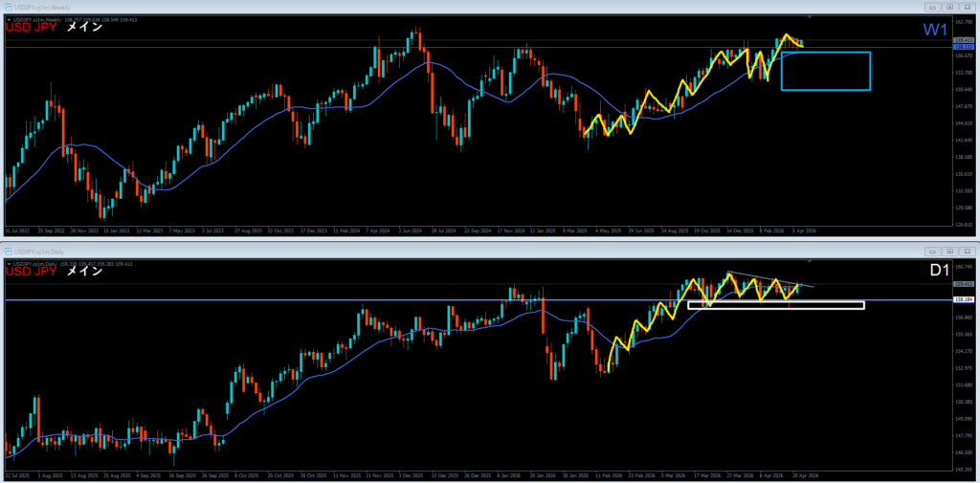Click the メイン label on the Daily chart

84,270
